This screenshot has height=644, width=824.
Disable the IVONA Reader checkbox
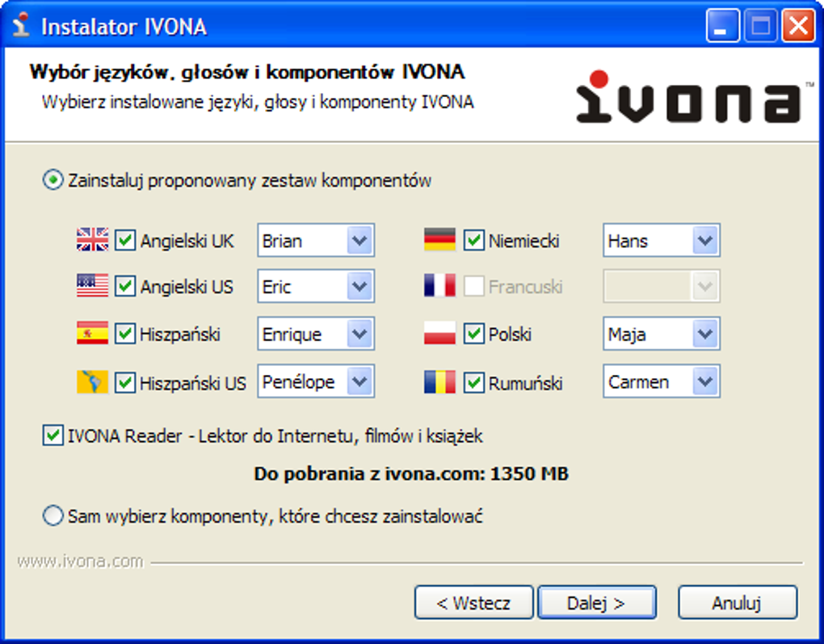pos(53,436)
